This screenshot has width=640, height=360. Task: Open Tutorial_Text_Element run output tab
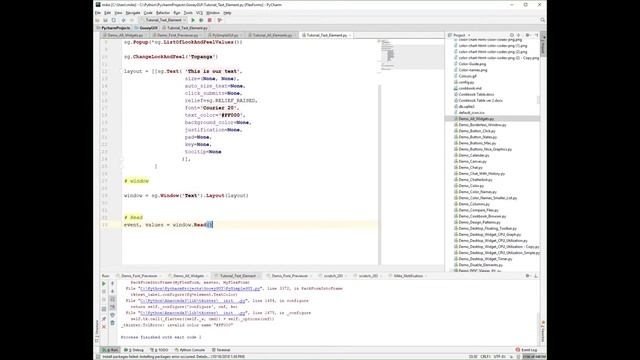pos(238,276)
